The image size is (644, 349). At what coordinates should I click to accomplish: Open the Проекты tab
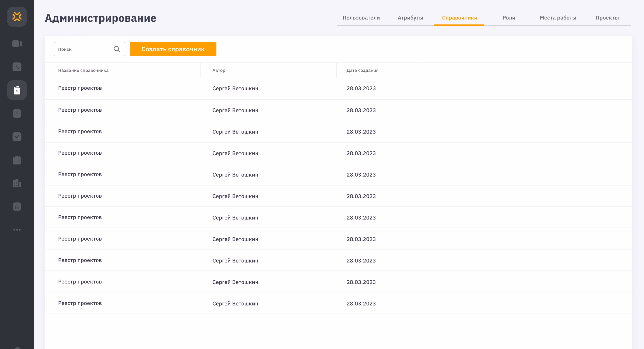(x=607, y=18)
